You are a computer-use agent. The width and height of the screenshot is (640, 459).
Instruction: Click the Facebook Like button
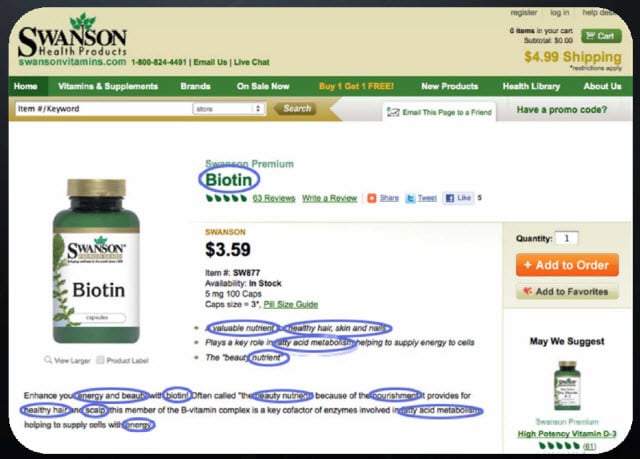point(458,198)
